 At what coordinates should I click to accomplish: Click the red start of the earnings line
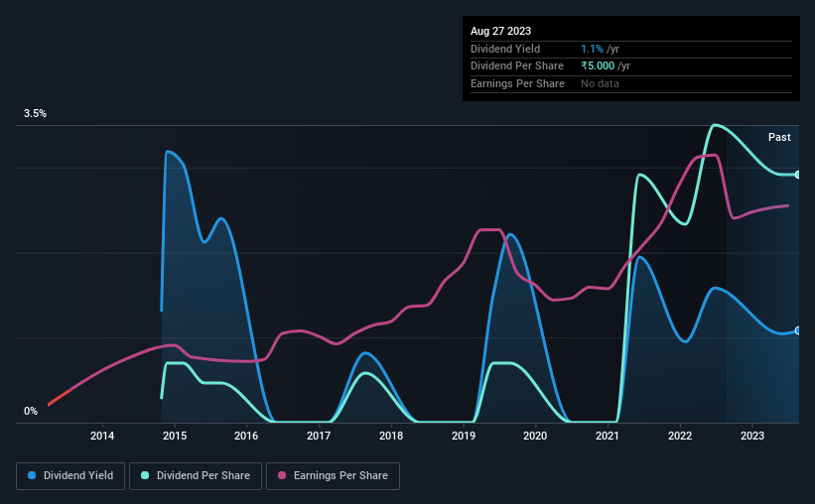59,398
